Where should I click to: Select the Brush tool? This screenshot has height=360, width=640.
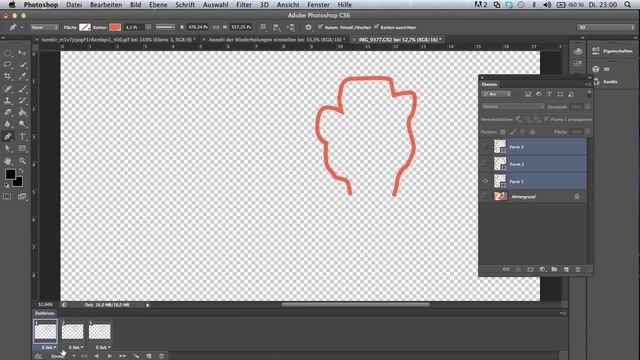click(22, 89)
